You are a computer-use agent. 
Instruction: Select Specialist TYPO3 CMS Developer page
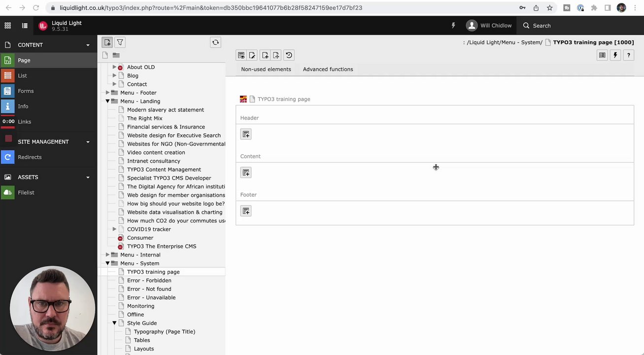(x=169, y=178)
